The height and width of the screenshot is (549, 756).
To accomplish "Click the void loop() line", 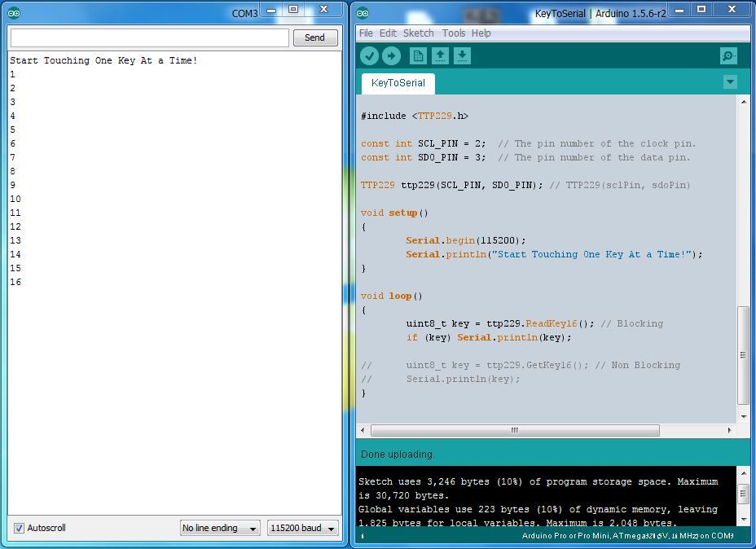I will [x=392, y=296].
